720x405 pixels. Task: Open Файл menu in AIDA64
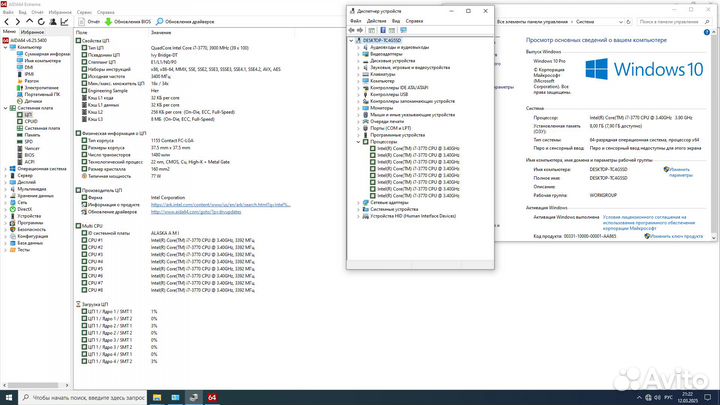pos(8,12)
